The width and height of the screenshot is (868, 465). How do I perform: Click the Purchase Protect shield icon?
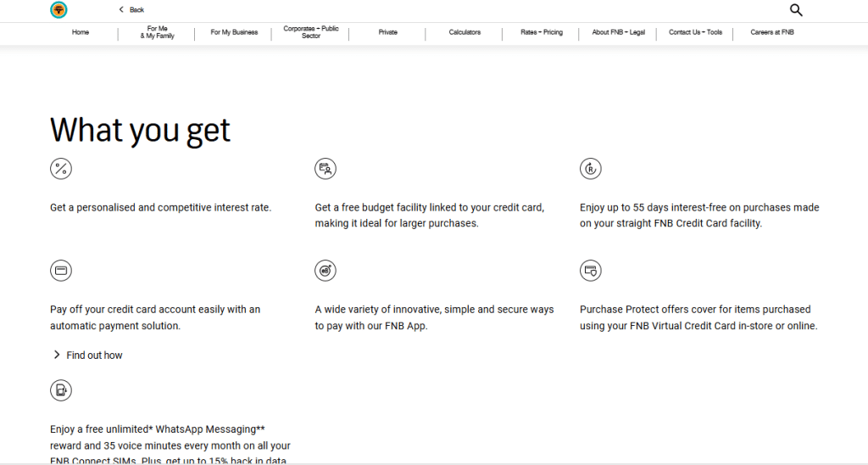tap(590, 271)
